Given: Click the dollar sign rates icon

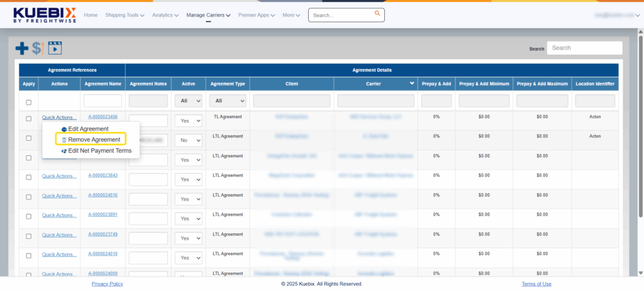Looking at the screenshot, I should pyautogui.click(x=37, y=48).
